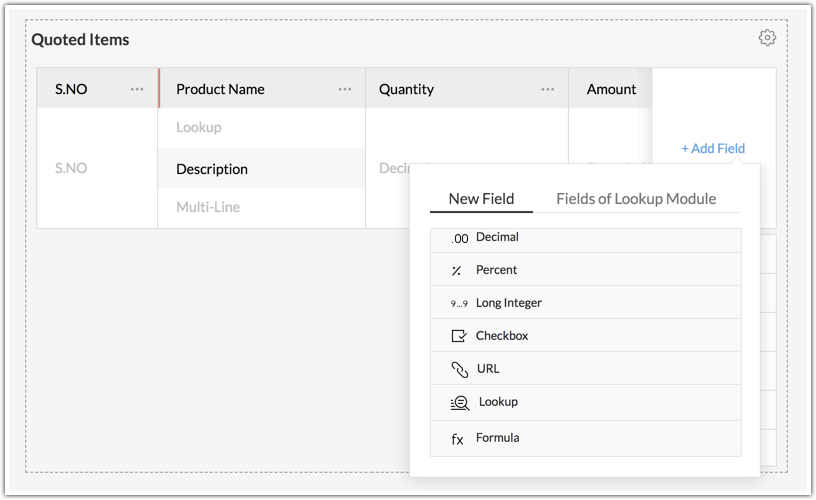Choose Formula from the field list
Screen dimensions: 816x500
(498, 438)
